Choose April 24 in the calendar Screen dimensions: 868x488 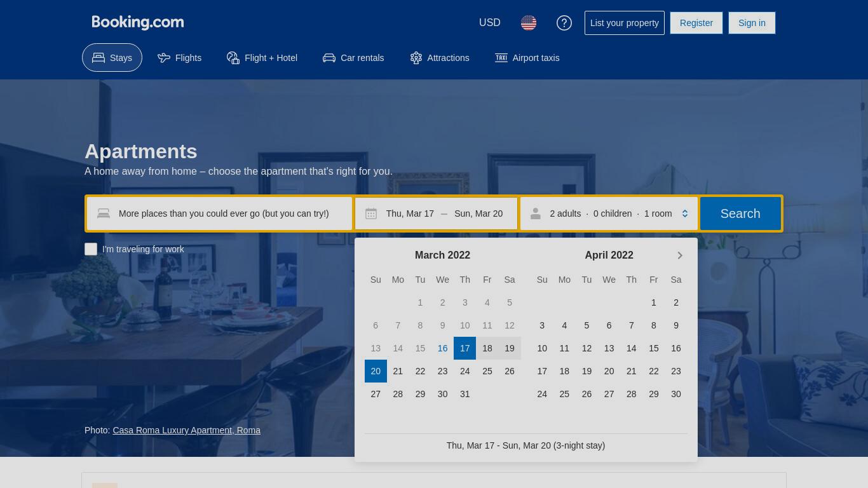[542, 394]
